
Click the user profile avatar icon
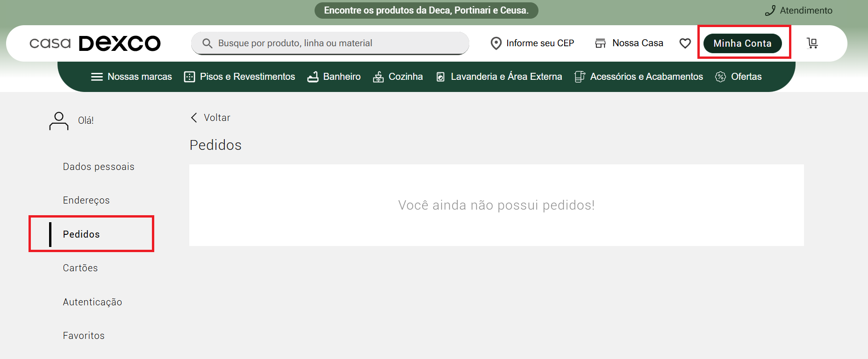click(59, 121)
